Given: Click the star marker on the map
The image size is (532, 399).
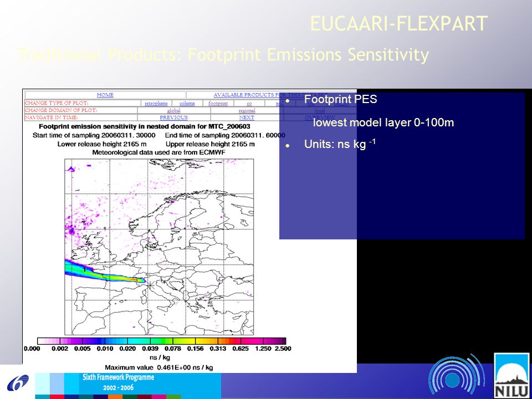Looking at the screenshot, I should 150,285.
